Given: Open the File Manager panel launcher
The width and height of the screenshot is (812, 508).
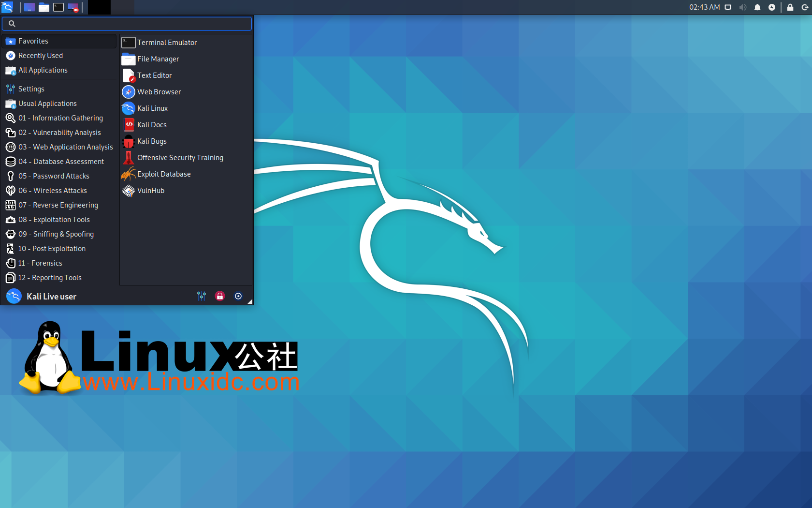Looking at the screenshot, I should [44, 7].
